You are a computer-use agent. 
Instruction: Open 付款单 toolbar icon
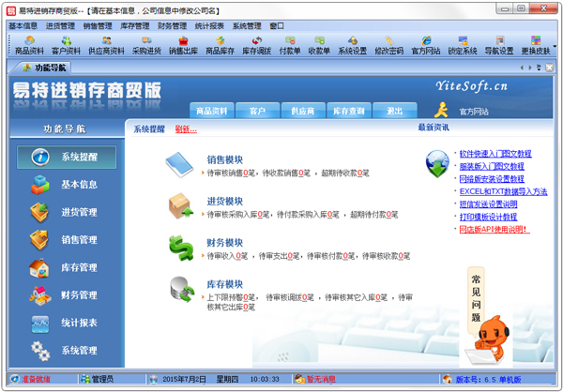290,46
